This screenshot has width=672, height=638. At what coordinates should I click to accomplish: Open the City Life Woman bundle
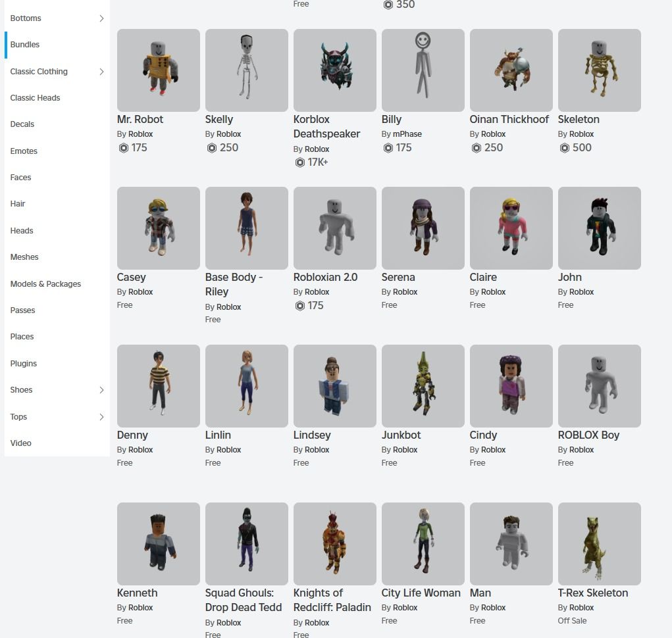423,544
